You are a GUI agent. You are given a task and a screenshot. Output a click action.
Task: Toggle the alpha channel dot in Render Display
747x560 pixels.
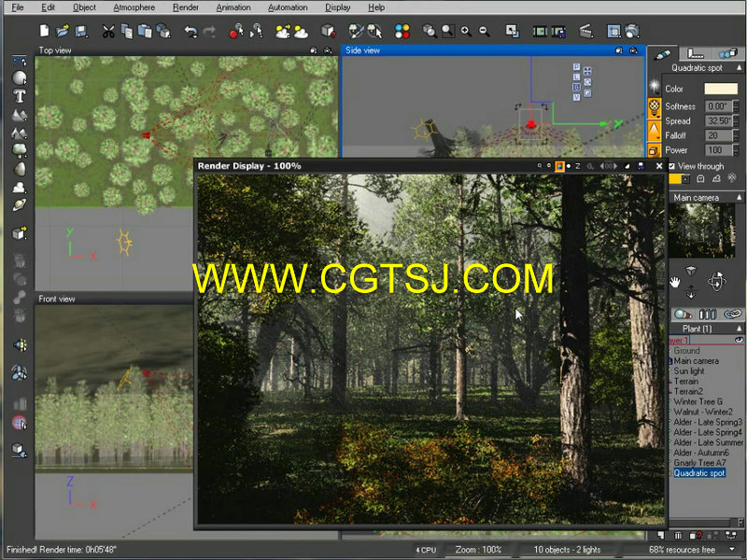pyautogui.click(x=569, y=166)
